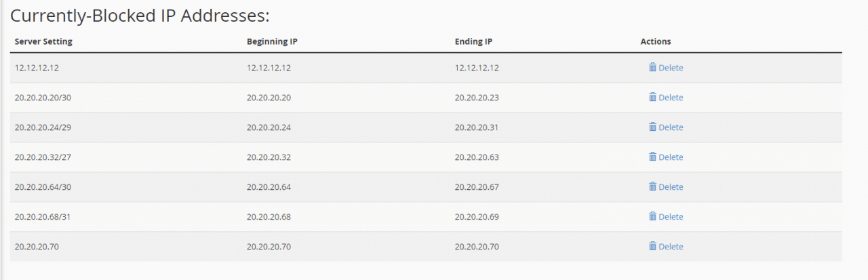Select ending IP value 20.20.20.23
This screenshot has height=280, width=868.
[477, 98]
